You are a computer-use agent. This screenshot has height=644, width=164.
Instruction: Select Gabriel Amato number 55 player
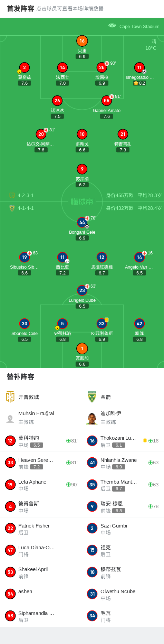[107, 101]
